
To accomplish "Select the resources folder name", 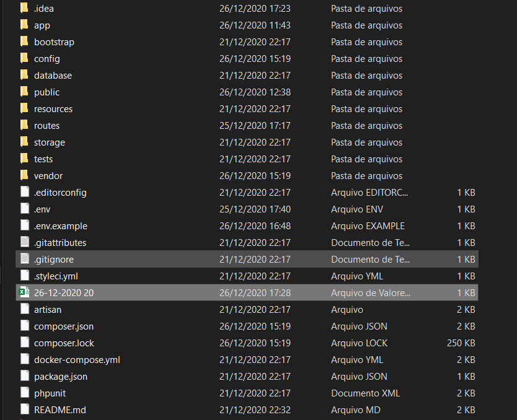I will pos(53,109).
